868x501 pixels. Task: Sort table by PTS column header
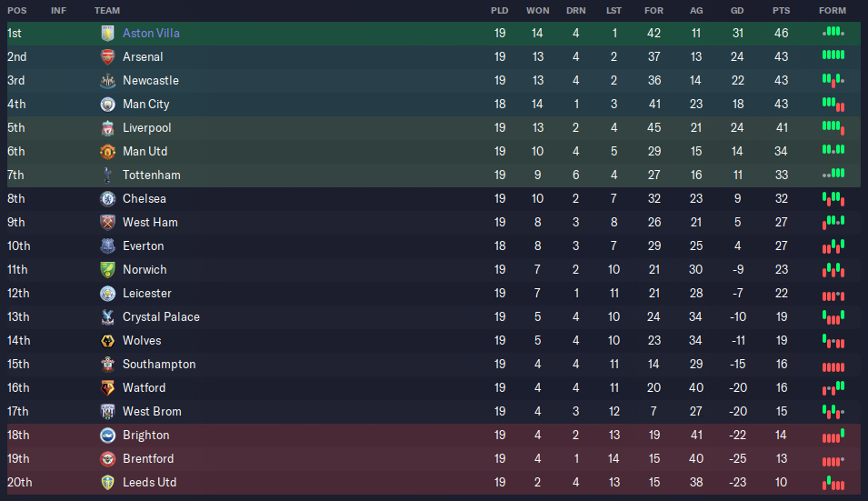(781, 11)
